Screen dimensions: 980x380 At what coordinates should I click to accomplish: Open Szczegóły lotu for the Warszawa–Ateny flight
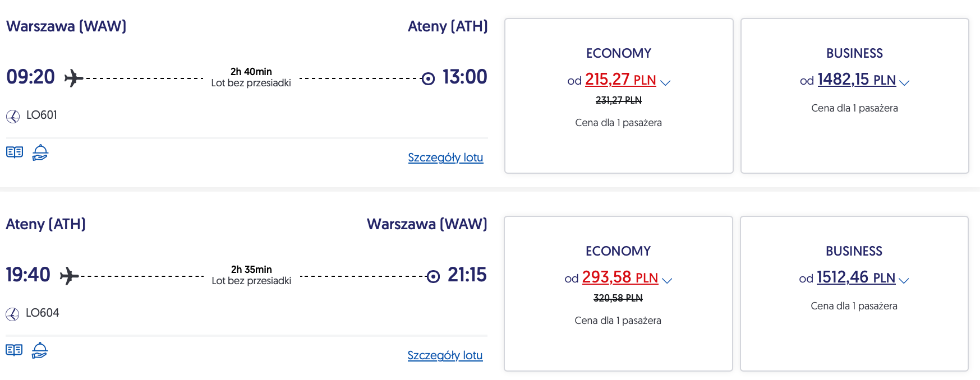pos(445,157)
